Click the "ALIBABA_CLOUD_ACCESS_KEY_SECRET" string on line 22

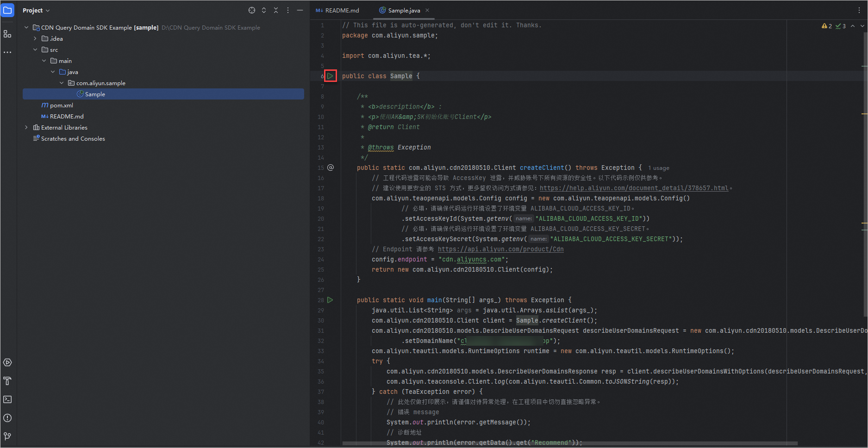(611, 239)
